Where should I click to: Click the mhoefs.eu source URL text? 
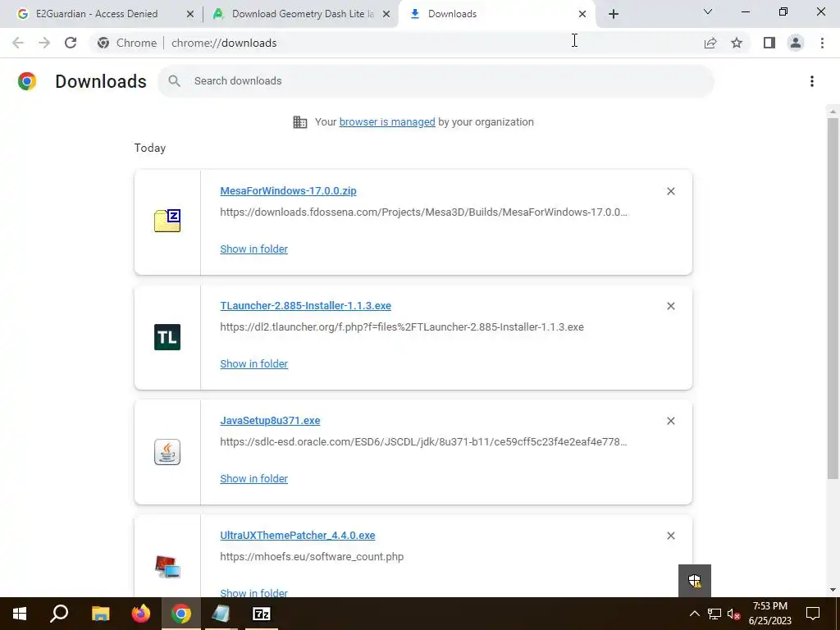pyautogui.click(x=312, y=557)
